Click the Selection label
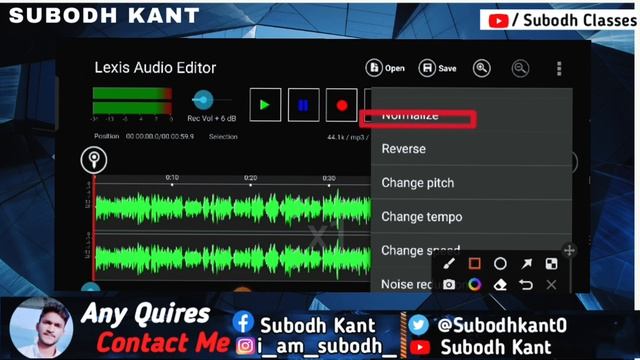This screenshot has width=640, height=360. coord(223,137)
